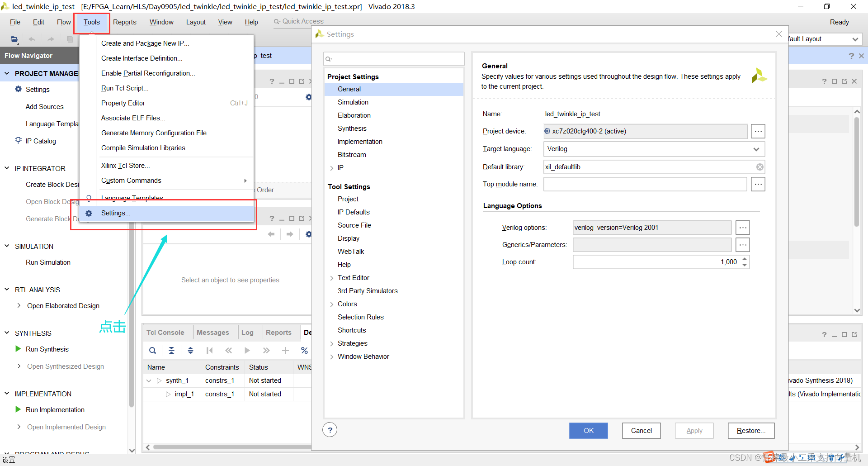
Task: Open the Target language Verilog dropdown
Action: [x=654, y=149]
